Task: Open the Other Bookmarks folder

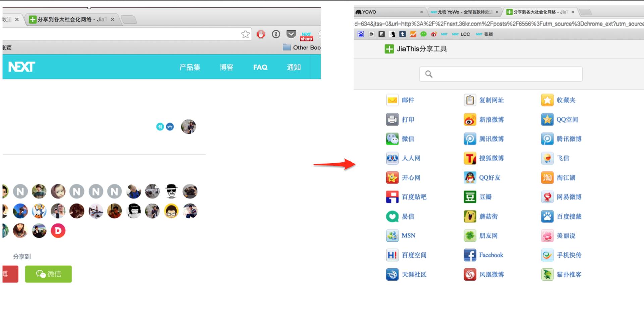Action: (x=302, y=47)
